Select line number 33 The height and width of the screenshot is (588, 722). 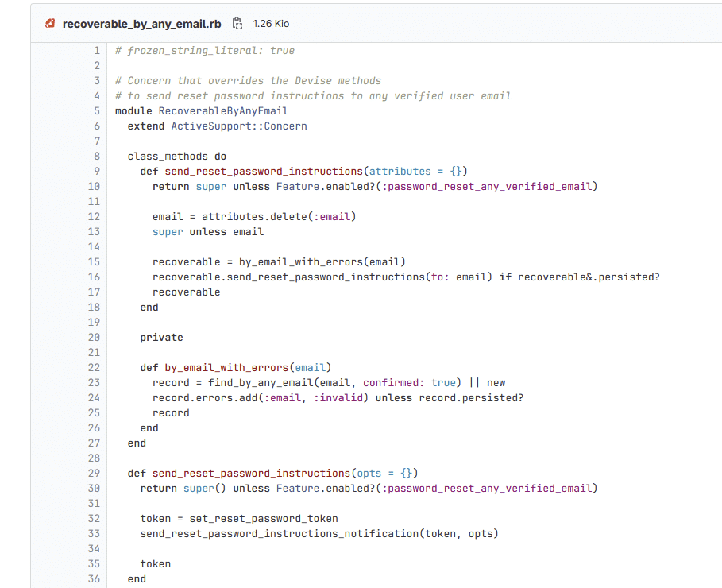pos(94,534)
